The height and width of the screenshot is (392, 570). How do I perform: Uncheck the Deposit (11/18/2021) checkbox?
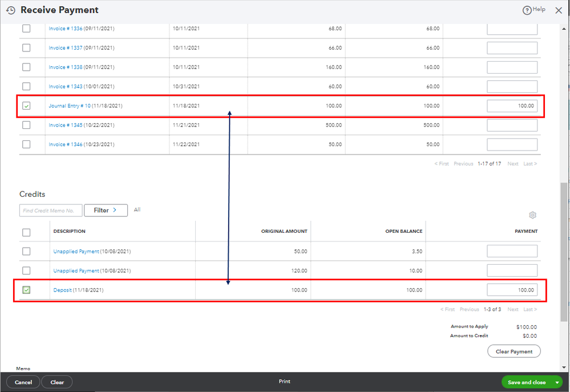26,290
